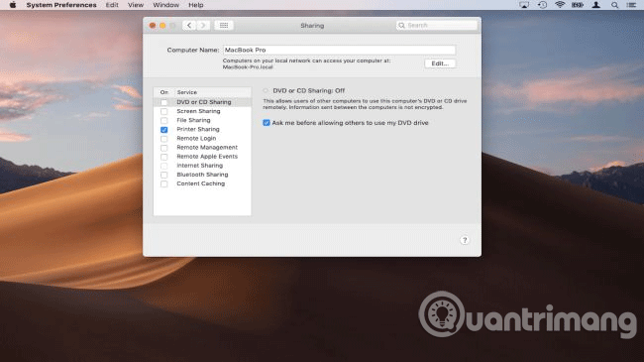The height and width of the screenshot is (362, 644).
Task: Select Printer Sharing service row
Action: [x=202, y=129]
